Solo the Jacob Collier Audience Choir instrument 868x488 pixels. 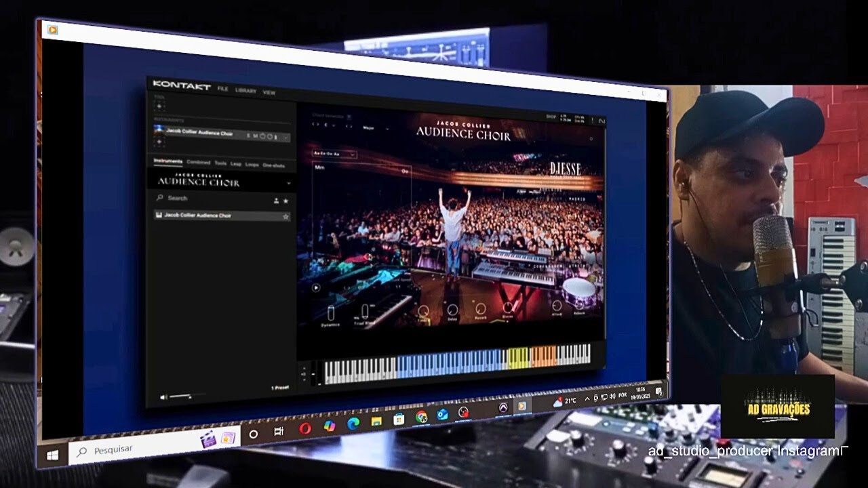(248, 136)
